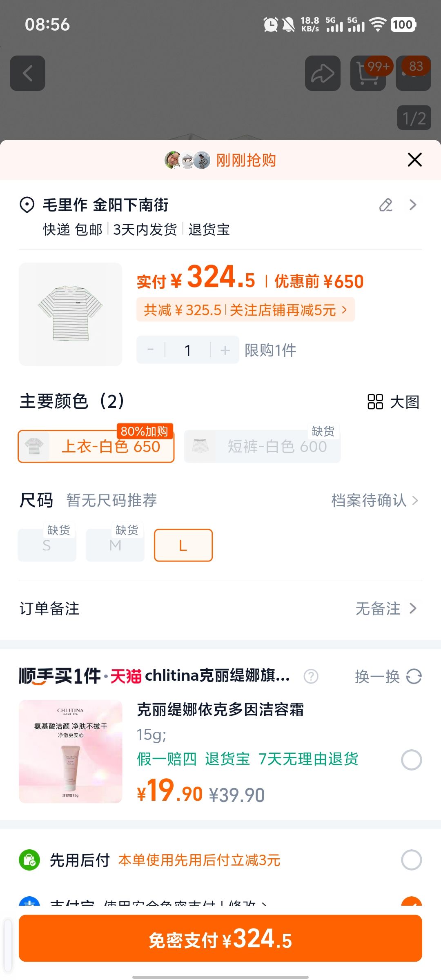This screenshot has height=980, width=441.
Task: Open 档案待确认 size profile
Action: [x=374, y=500]
